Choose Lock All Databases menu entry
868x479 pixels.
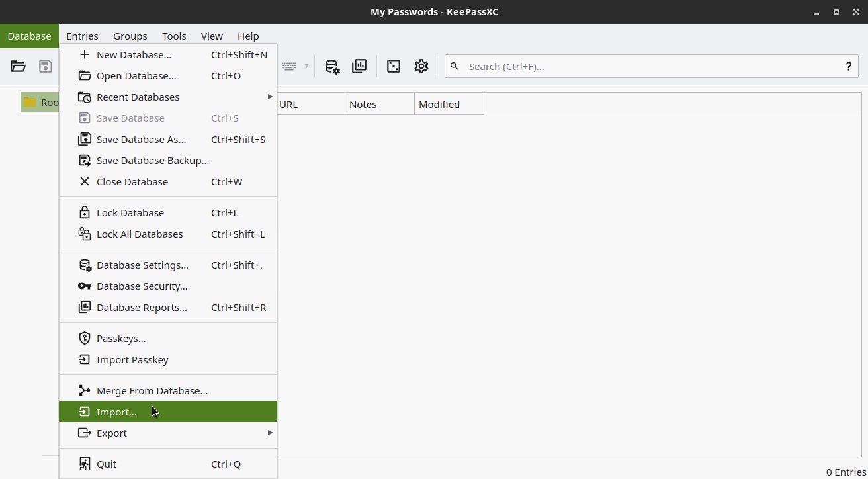pos(168,234)
